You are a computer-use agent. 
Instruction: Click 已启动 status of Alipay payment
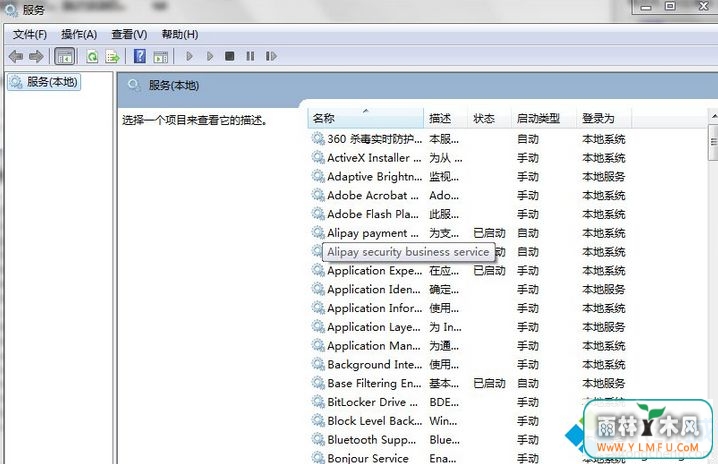[x=489, y=233]
